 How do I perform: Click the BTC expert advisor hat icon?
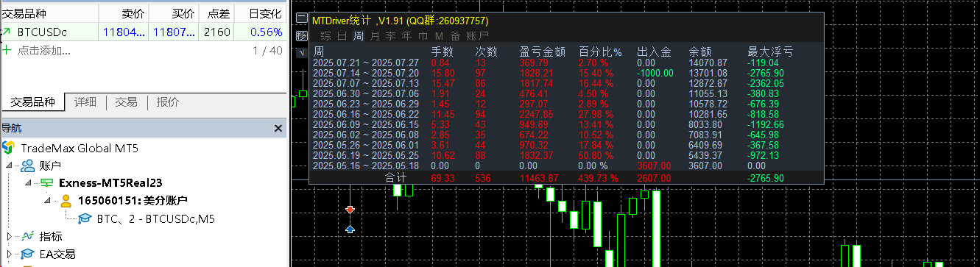tap(85, 218)
